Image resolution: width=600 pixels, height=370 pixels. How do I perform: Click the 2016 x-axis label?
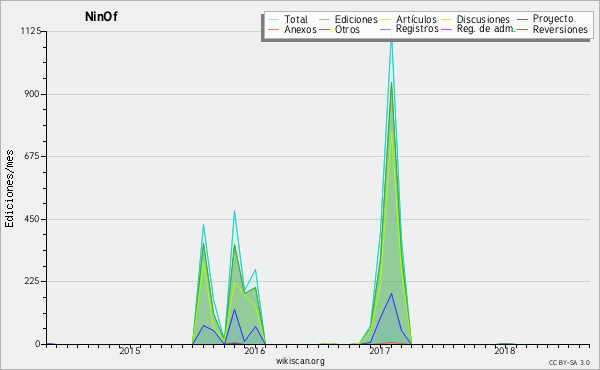point(254,351)
